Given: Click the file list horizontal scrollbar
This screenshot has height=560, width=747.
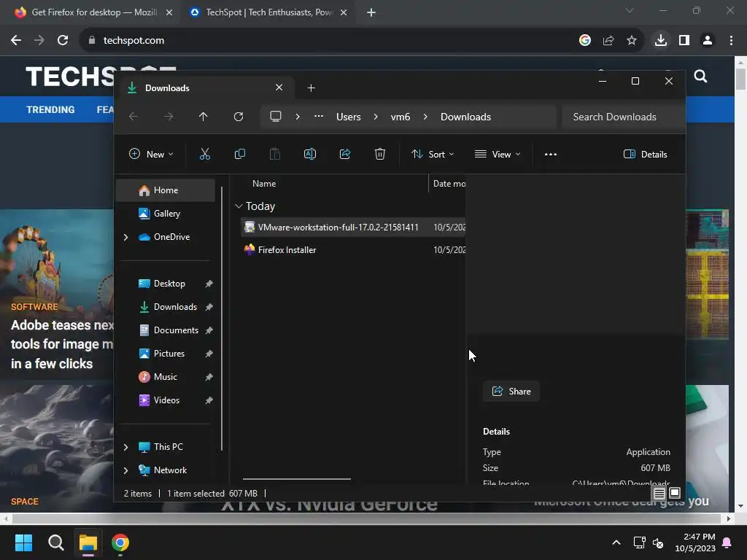Looking at the screenshot, I should coord(296,479).
